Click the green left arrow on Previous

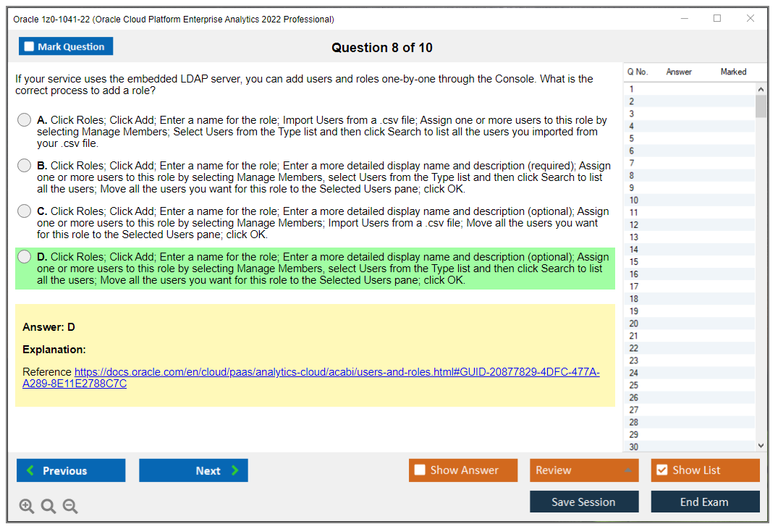(30, 470)
